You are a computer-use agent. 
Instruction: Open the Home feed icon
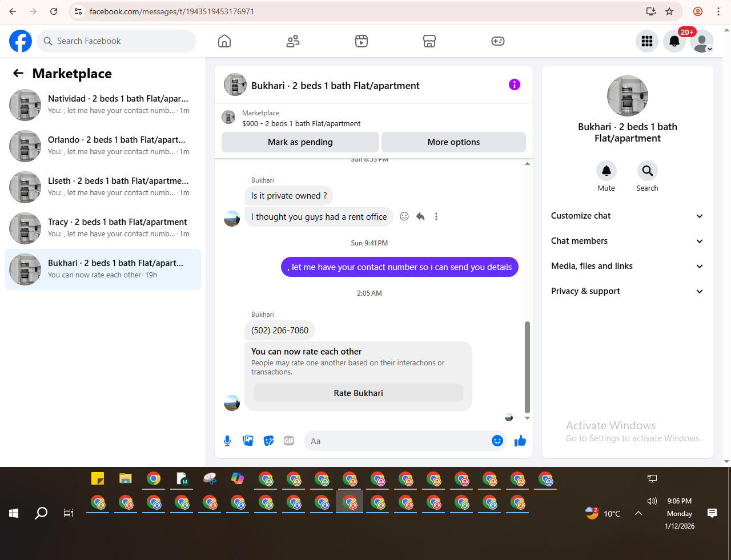click(x=224, y=41)
